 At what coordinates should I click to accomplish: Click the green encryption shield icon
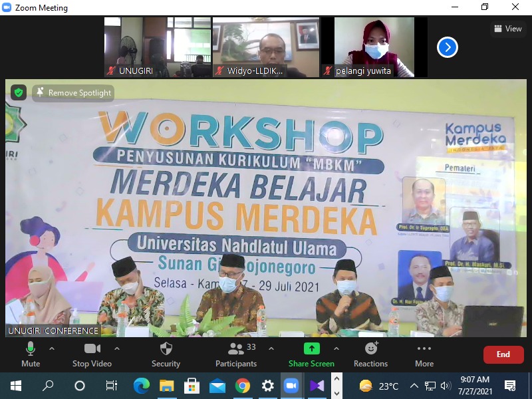(x=19, y=92)
